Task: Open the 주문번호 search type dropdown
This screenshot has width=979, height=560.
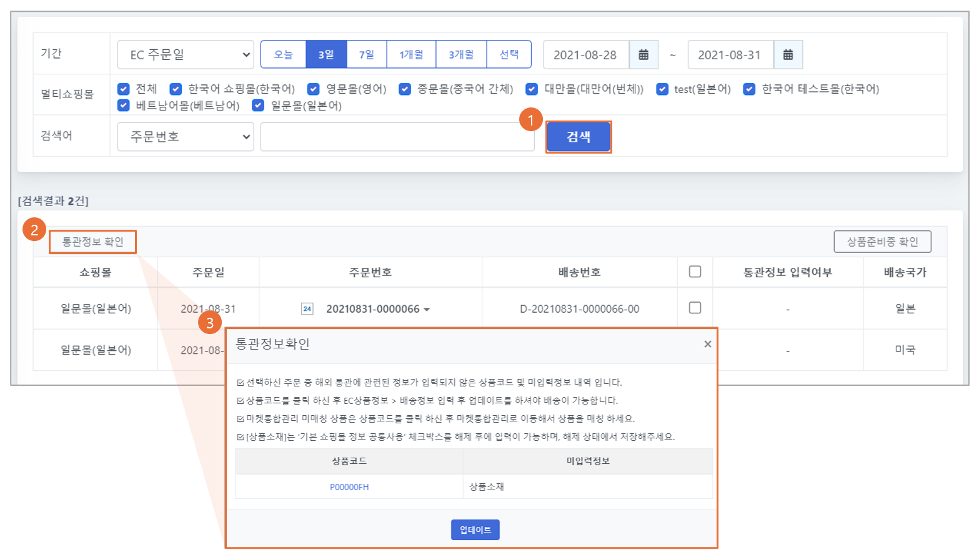Action: click(186, 137)
